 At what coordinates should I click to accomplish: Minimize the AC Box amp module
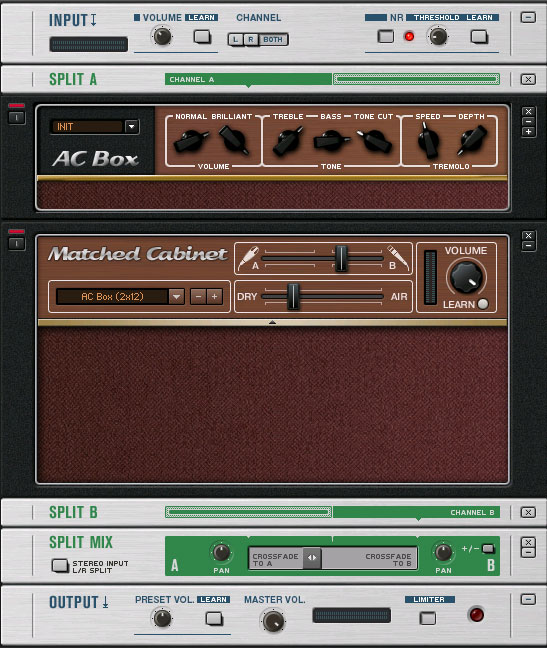pos(528,122)
